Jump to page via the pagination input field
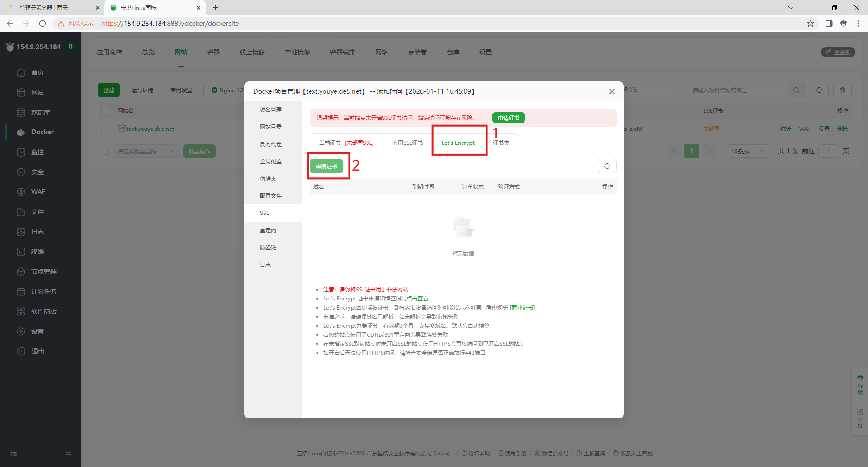The width and height of the screenshot is (868, 467). [829, 151]
